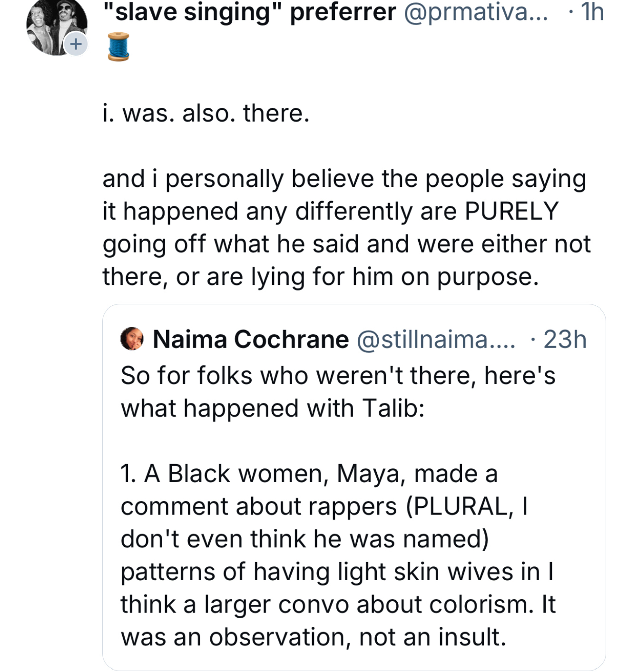Click "It was an observation" sentence
628x672 pixels.
coord(313,637)
